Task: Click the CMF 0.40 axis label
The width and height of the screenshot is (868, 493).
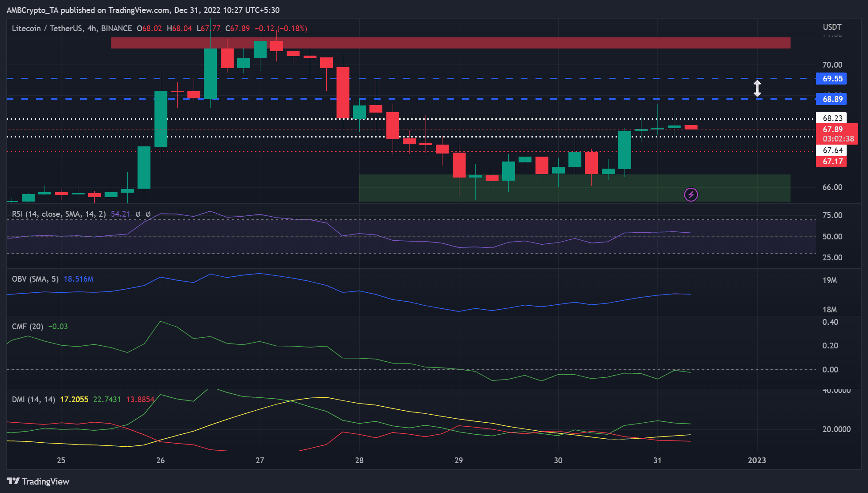Action: pyautogui.click(x=830, y=322)
